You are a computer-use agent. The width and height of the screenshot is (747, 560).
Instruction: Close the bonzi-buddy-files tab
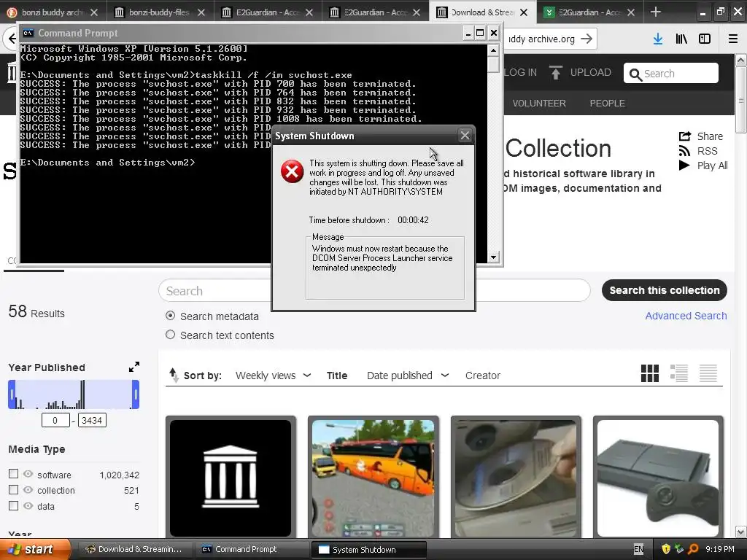[201, 12]
